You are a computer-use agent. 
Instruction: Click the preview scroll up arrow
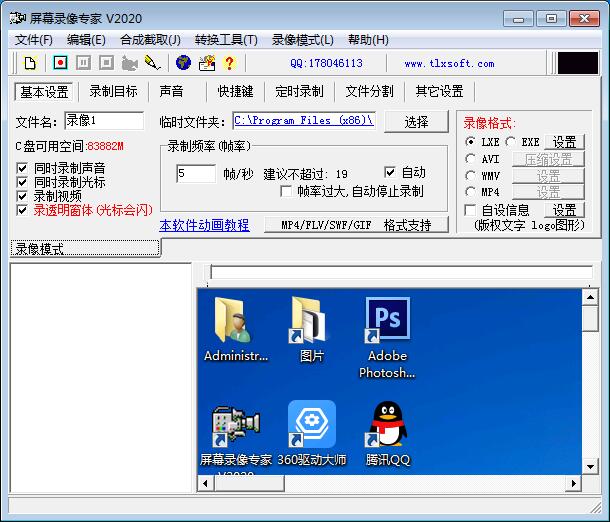pyautogui.click(x=590, y=298)
